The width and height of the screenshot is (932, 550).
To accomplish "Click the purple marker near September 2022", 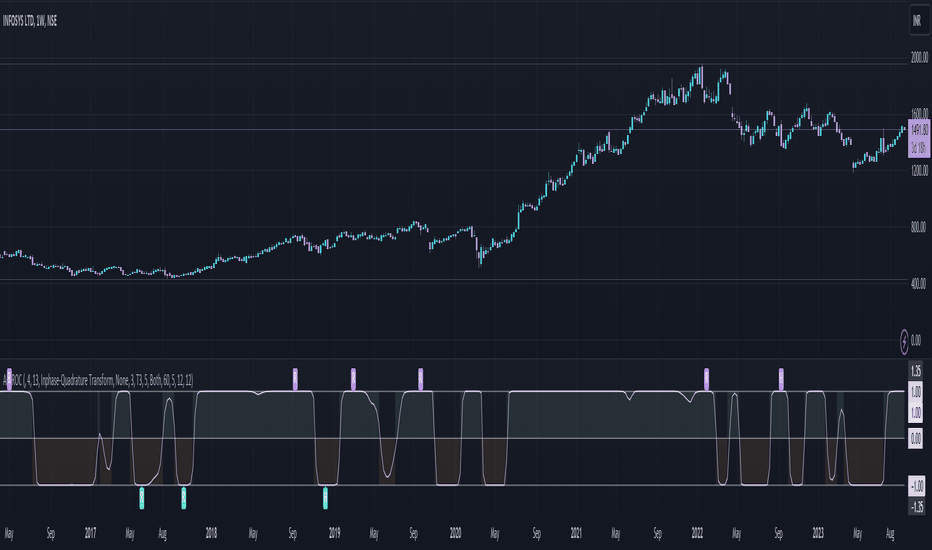I will tap(781, 379).
